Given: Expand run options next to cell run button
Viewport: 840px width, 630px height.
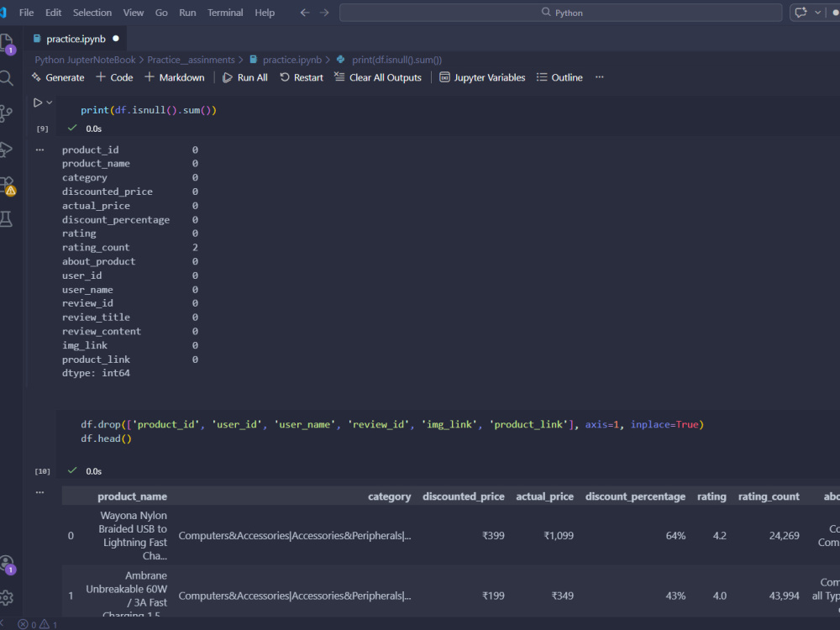Looking at the screenshot, I should tap(50, 102).
